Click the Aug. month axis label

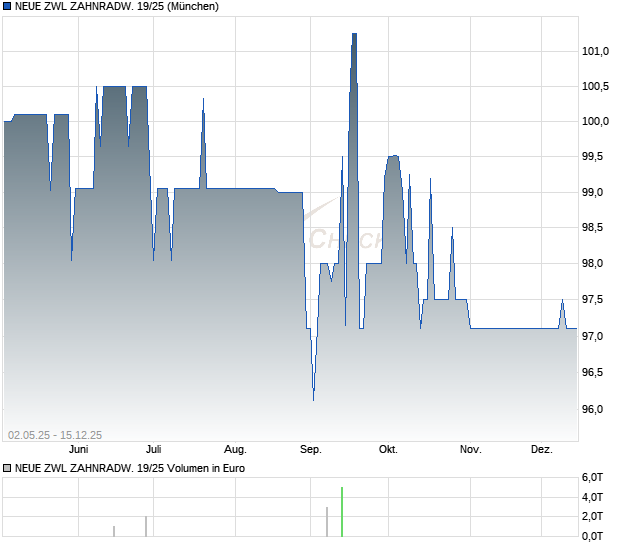click(235, 450)
